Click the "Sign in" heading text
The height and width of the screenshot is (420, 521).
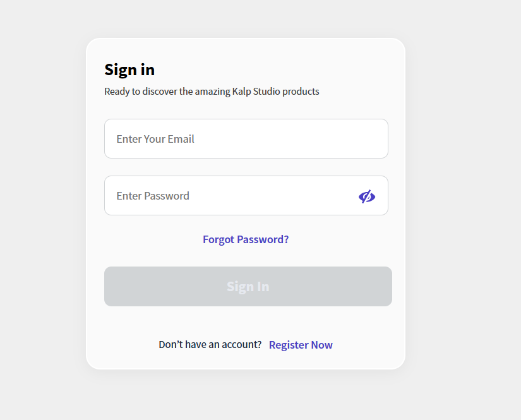129,69
